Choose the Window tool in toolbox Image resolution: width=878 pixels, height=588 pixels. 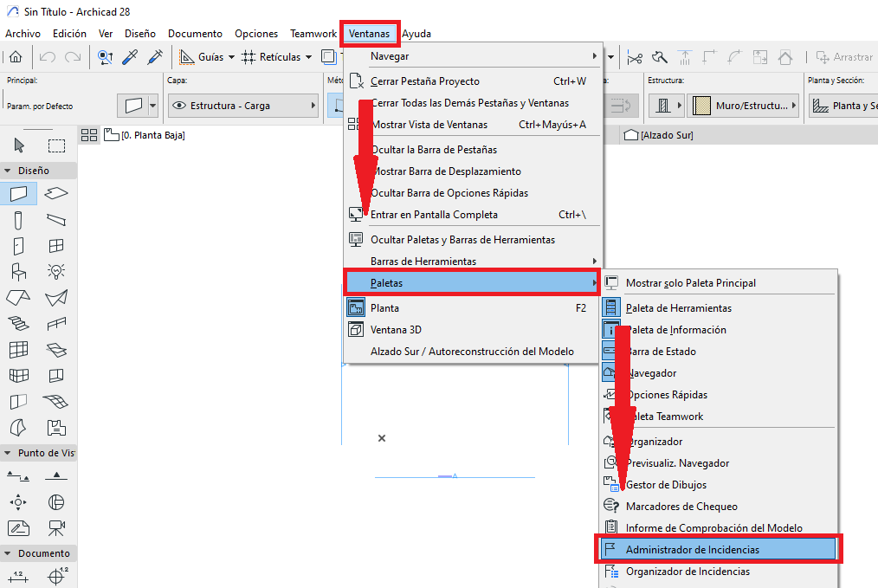[x=56, y=246]
